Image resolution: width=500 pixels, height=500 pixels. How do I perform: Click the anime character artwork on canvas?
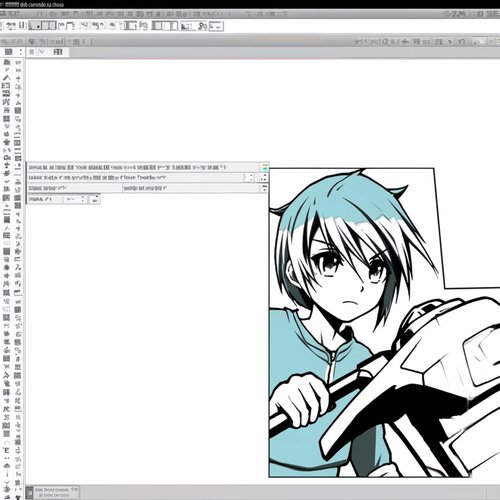point(384,323)
